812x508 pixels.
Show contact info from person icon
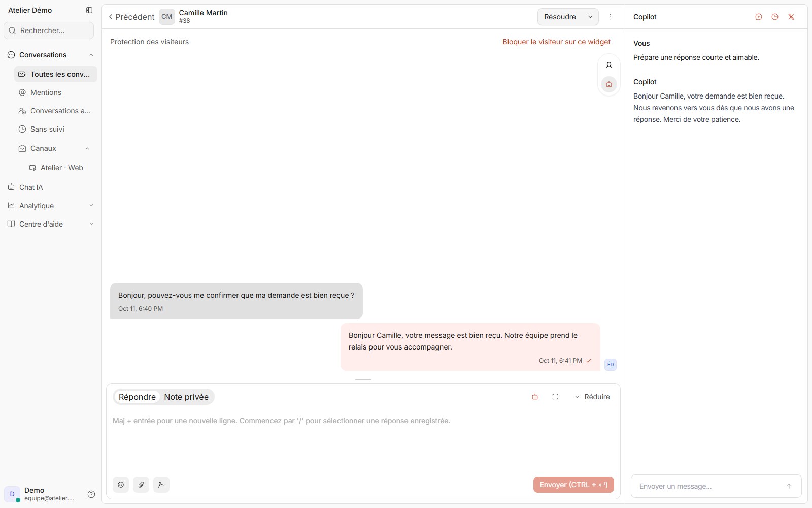(609, 65)
